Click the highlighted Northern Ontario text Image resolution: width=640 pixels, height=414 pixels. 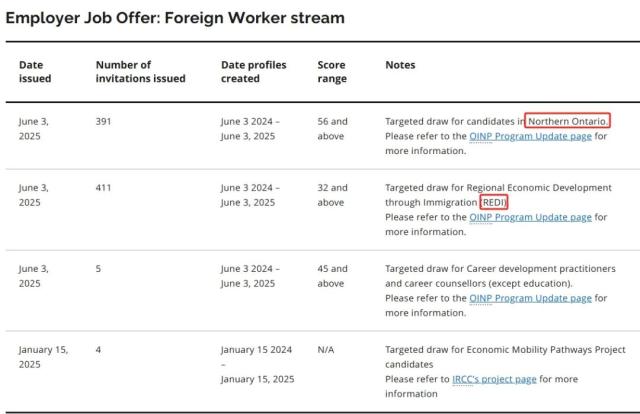click(567, 121)
